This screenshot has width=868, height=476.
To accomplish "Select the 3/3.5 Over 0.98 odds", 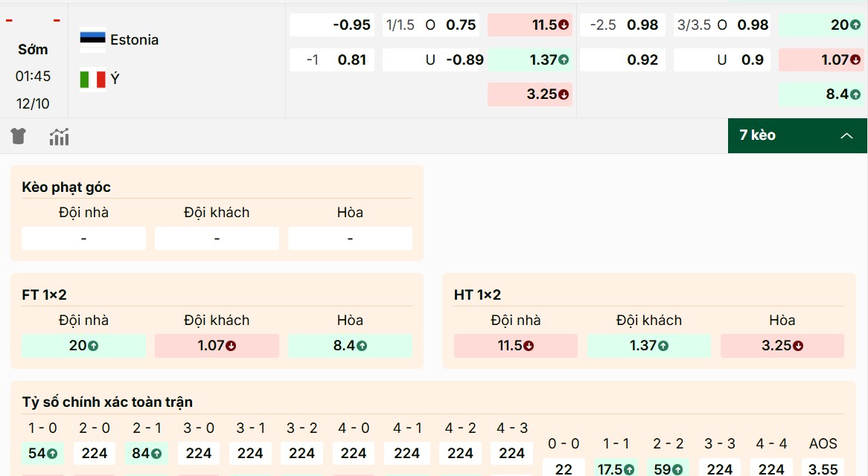I will tap(721, 25).
